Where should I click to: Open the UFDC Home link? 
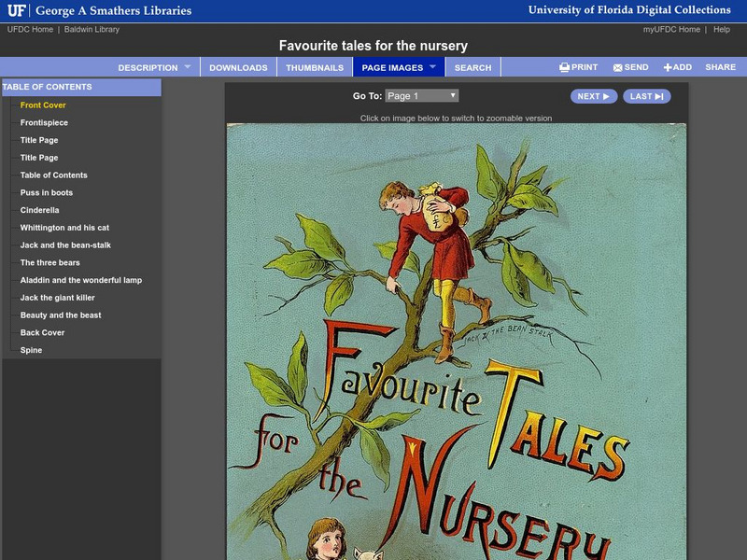[x=30, y=29]
